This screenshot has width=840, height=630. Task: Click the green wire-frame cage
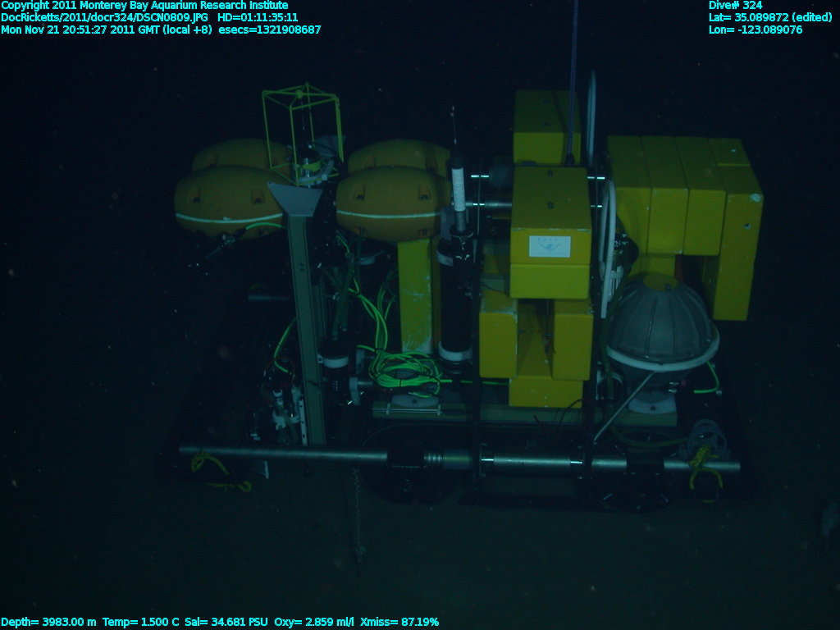tap(301, 123)
